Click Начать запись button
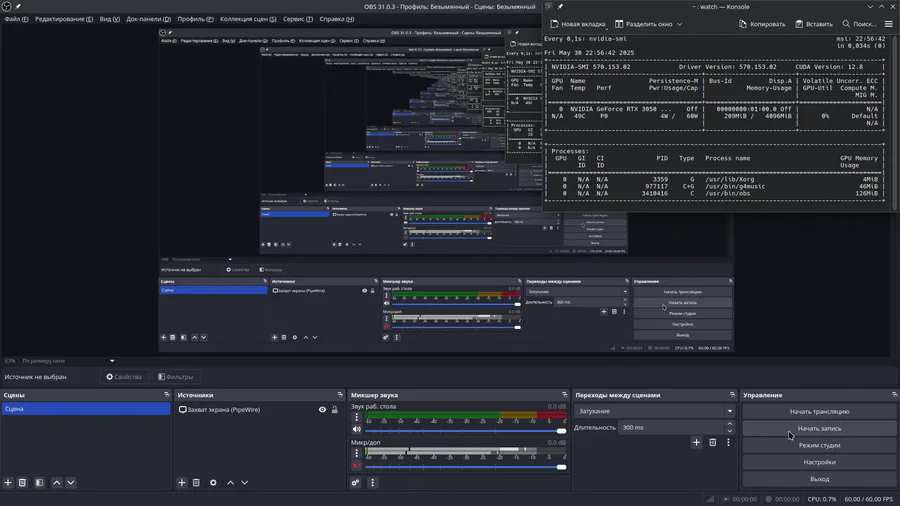900x506 pixels. [819, 428]
